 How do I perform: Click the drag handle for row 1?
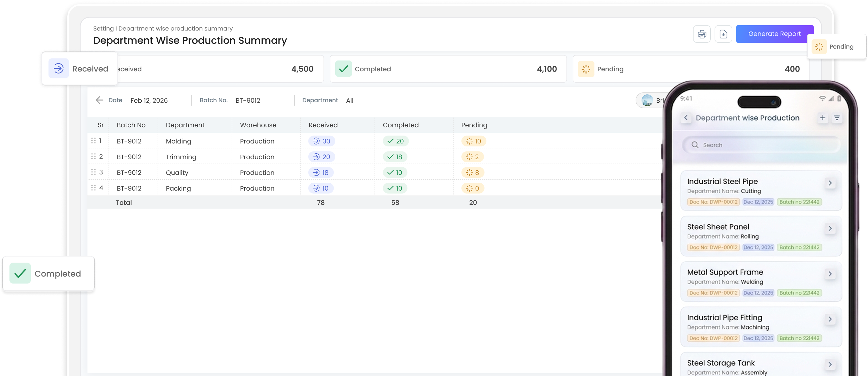coord(93,141)
